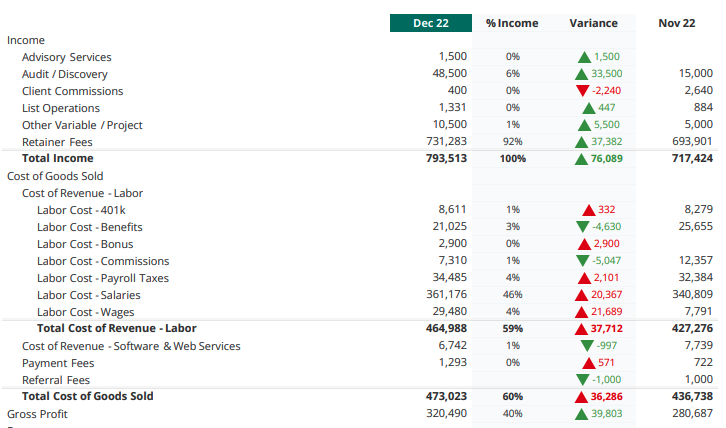The height and width of the screenshot is (428, 726).
Task: Click red down arrow for Client Commissions variance
Action: (x=583, y=92)
